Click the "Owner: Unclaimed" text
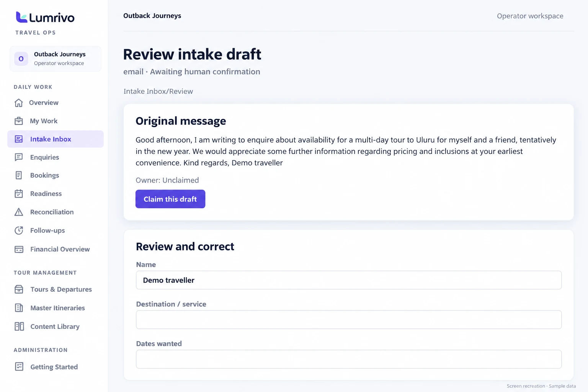 tap(167, 180)
